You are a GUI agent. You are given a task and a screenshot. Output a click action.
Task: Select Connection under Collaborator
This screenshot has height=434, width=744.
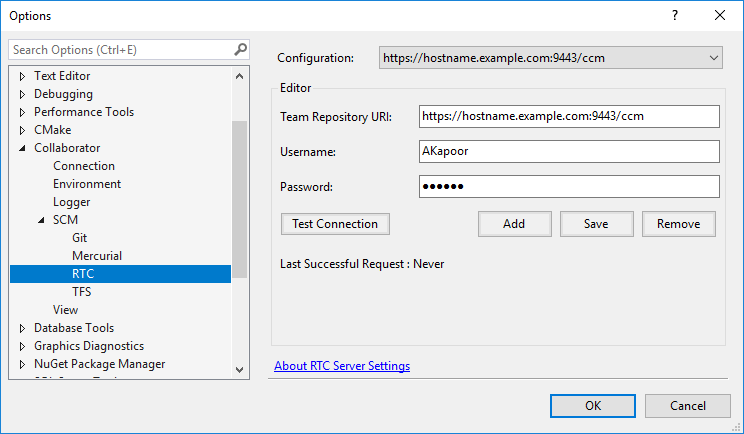point(84,166)
